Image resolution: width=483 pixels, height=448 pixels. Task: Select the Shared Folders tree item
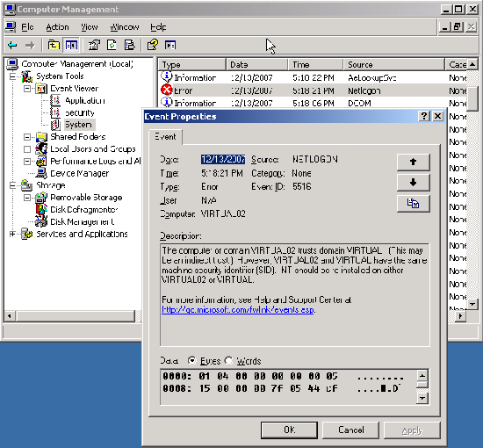click(x=77, y=137)
